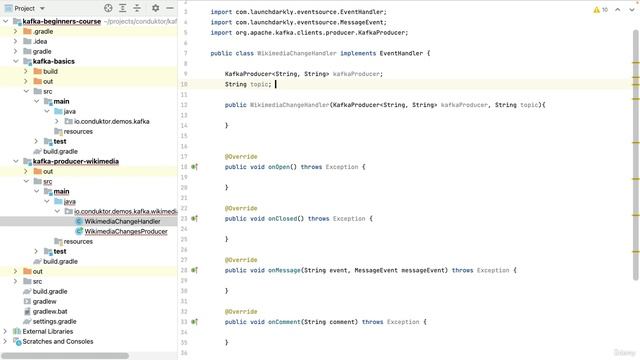Screen dimensions: 640x360
Task: Click the warnings indicator icon
Action: click(600, 10)
